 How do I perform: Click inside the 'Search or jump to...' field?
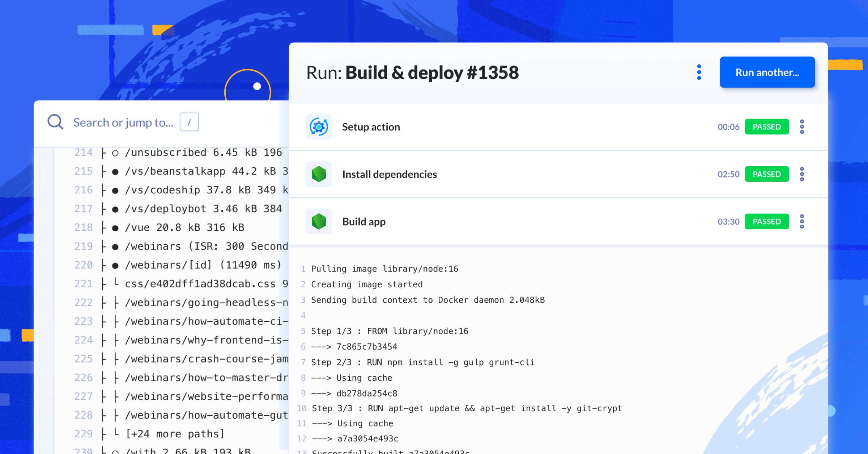(x=123, y=122)
